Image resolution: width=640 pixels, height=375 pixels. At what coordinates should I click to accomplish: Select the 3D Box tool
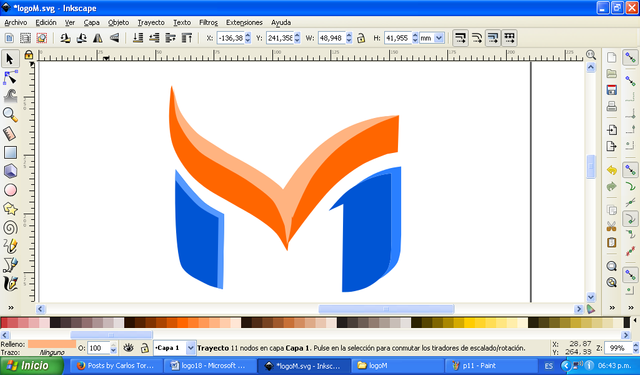[10, 171]
